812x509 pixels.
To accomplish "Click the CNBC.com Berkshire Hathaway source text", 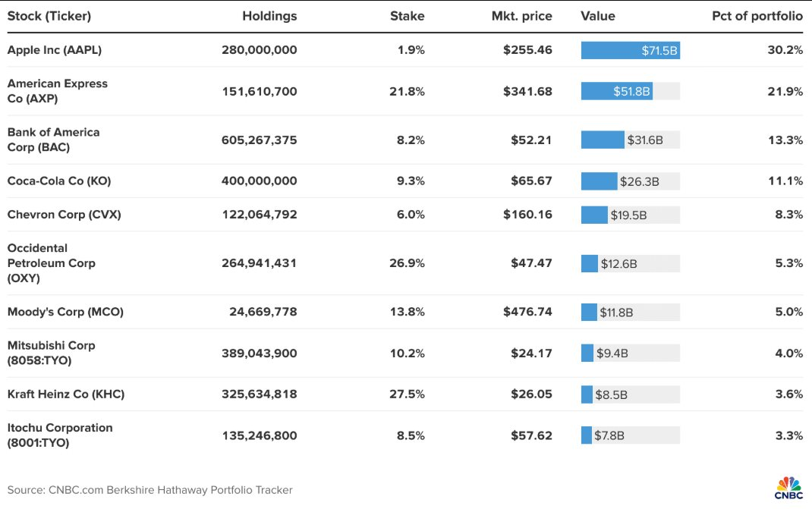I will point(149,490).
